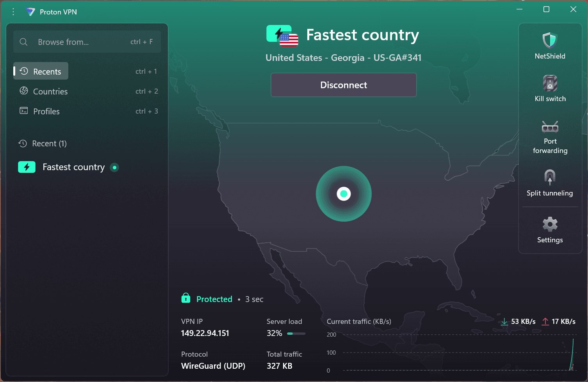This screenshot has height=382, width=588.
Task: Open Settings gear icon
Action: tap(550, 224)
